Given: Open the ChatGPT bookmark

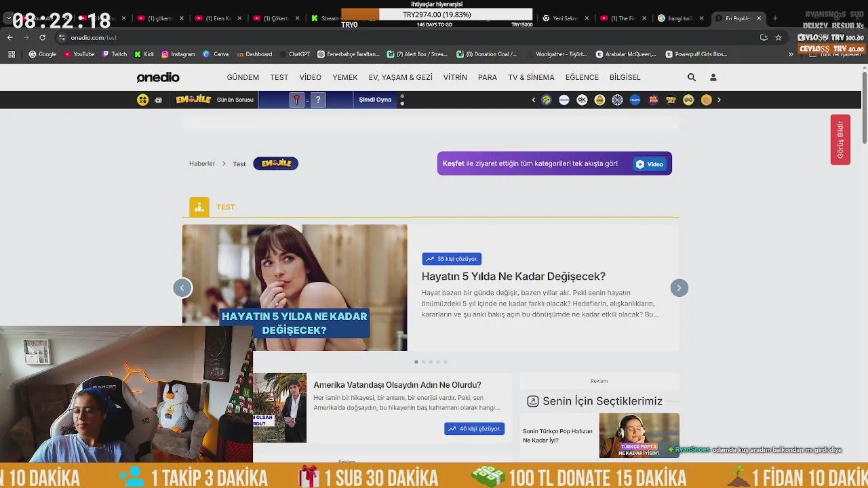Looking at the screenshot, I should coord(294,54).
